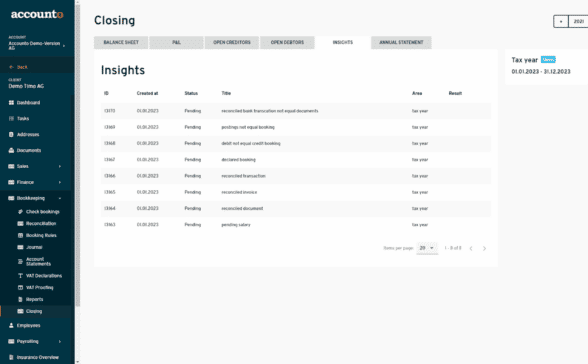Click the 2021 year button

coord(578,21)
